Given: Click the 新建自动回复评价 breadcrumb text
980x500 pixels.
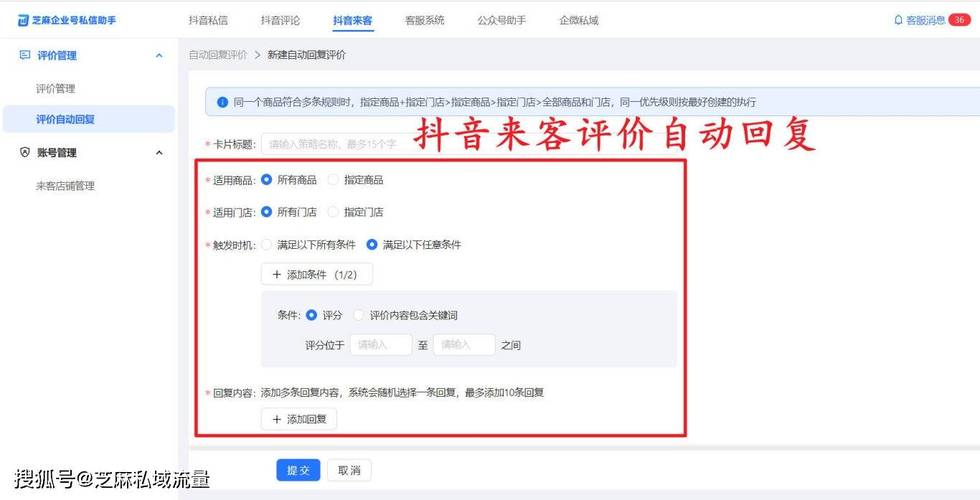Looking at the screenshot, I should click(x=307, y=55).
